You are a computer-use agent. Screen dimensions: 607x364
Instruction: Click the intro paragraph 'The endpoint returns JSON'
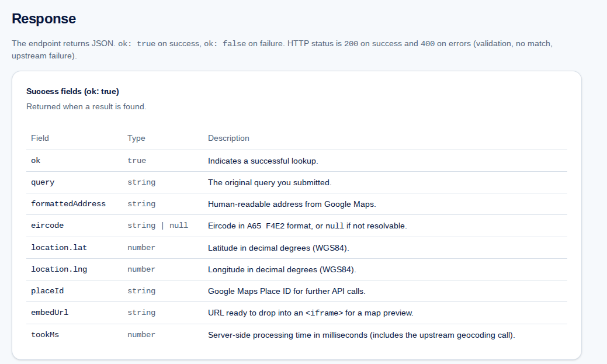[x=282, y=50]
